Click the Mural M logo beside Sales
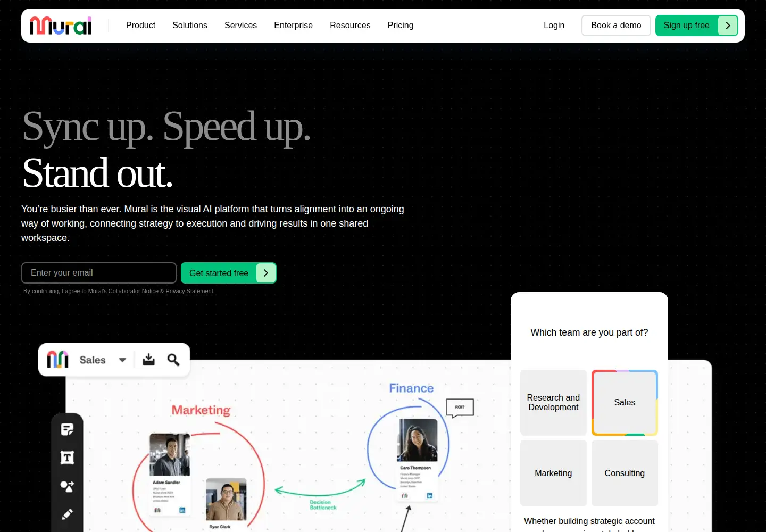The height and width of the screenshot is (532, 766). [x=57, y=360]
